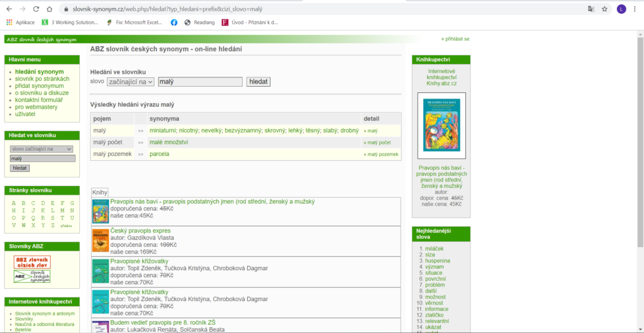The width and height of the screenshot is (644, 333).
Task: Open the Facebook bookmark icon
Action: (x=174, y=22)
